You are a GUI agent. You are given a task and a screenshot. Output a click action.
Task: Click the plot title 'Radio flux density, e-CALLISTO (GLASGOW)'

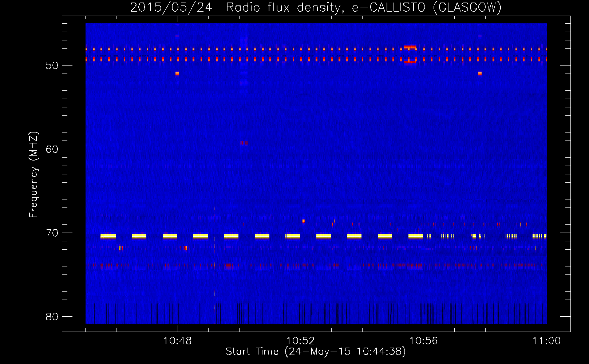pos(363,7)
